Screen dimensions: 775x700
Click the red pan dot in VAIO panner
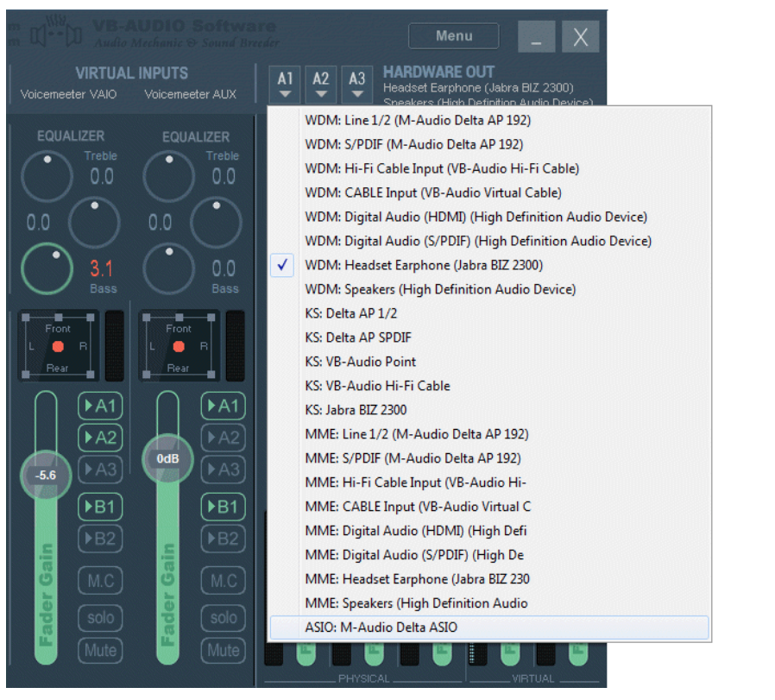pyautogui.click(x=58, y=346)
